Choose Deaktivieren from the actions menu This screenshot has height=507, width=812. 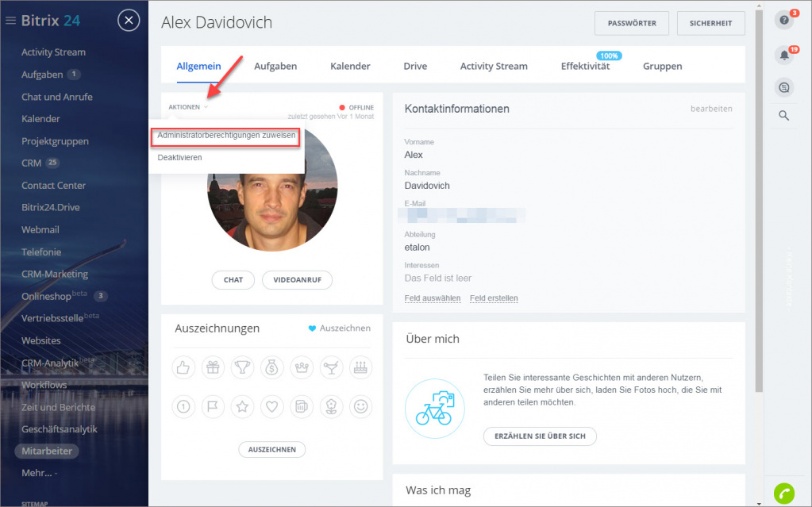179,157
